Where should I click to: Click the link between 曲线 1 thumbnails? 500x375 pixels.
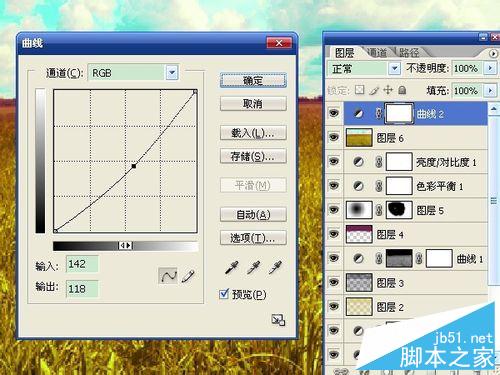click(419, 258)
